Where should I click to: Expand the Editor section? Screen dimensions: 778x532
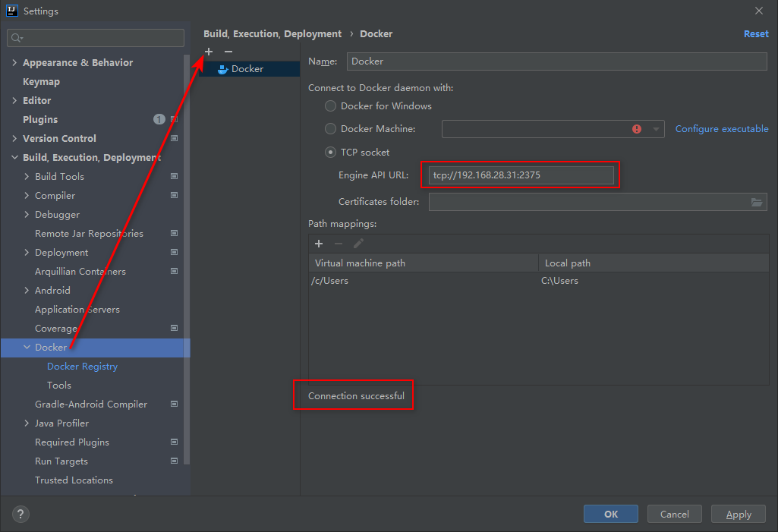(14, 100)
